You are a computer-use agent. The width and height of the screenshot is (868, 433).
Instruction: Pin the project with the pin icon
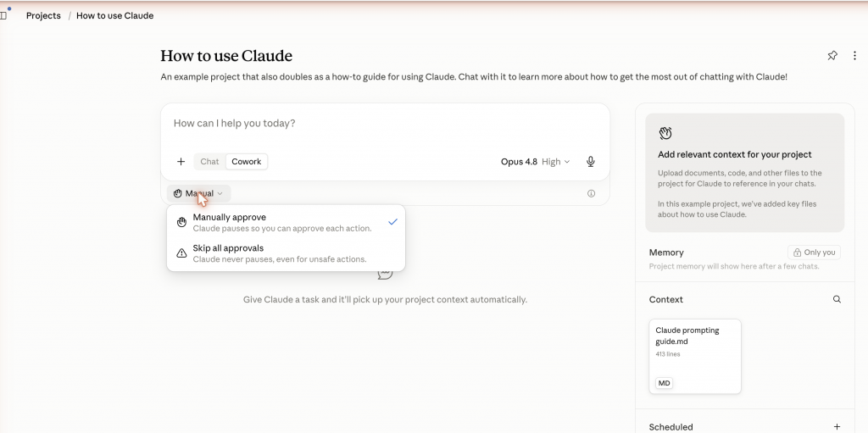click(x=832, y=55)
